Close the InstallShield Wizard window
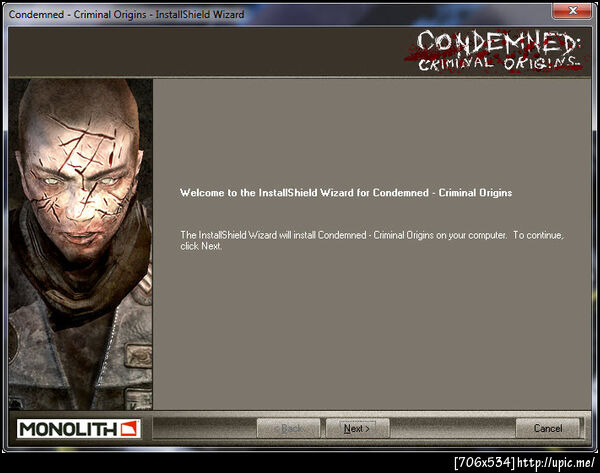The height and width of the screenshot is (473, 600). [572, 11]
